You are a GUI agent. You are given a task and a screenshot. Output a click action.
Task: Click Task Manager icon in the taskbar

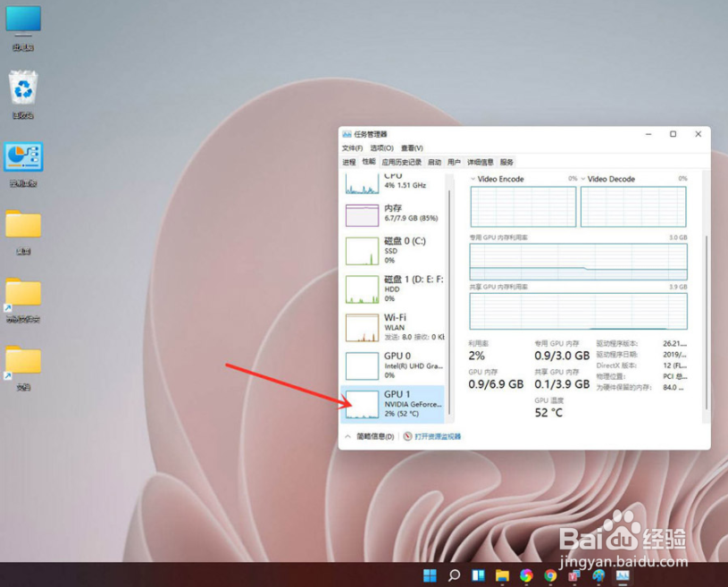(x=623, y=575)
